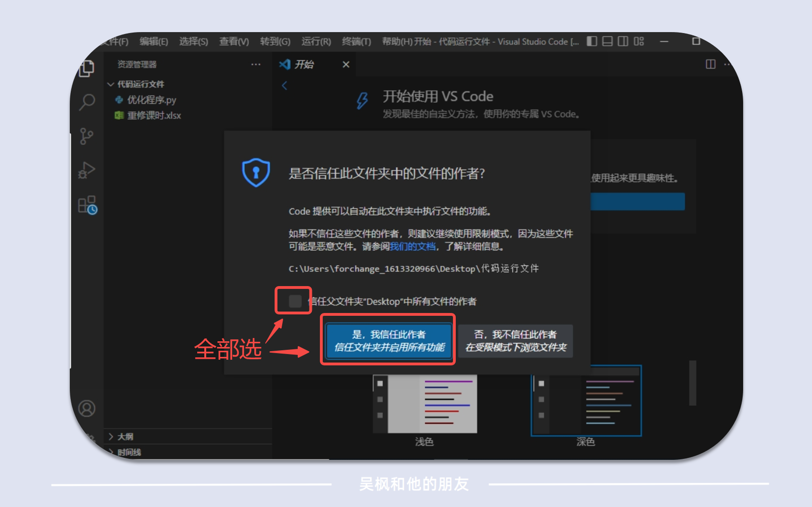Open the 转到(G) menu
812x507 pixels.
point(275,42)
